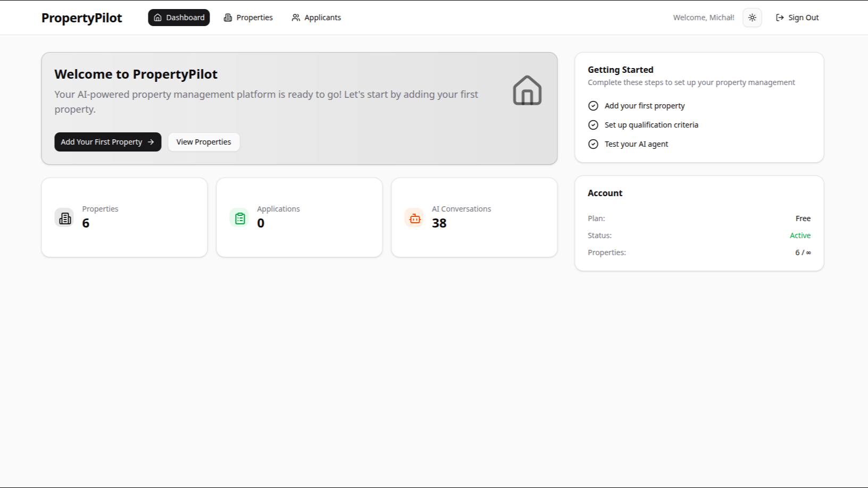Image resolution: width=868 pixels, height=488 pixels.
Task: Open the Applicants section
Action: pos(316,17)
